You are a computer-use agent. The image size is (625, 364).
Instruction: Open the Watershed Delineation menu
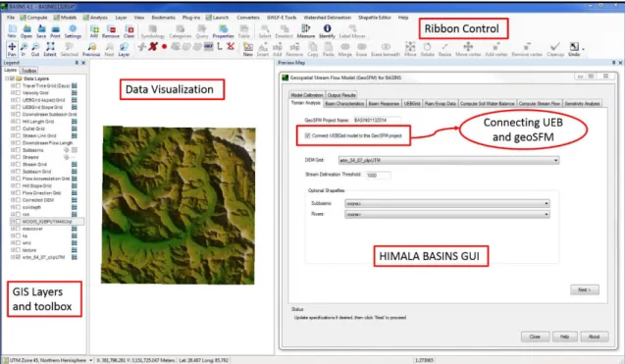click(x=328, y=18)
